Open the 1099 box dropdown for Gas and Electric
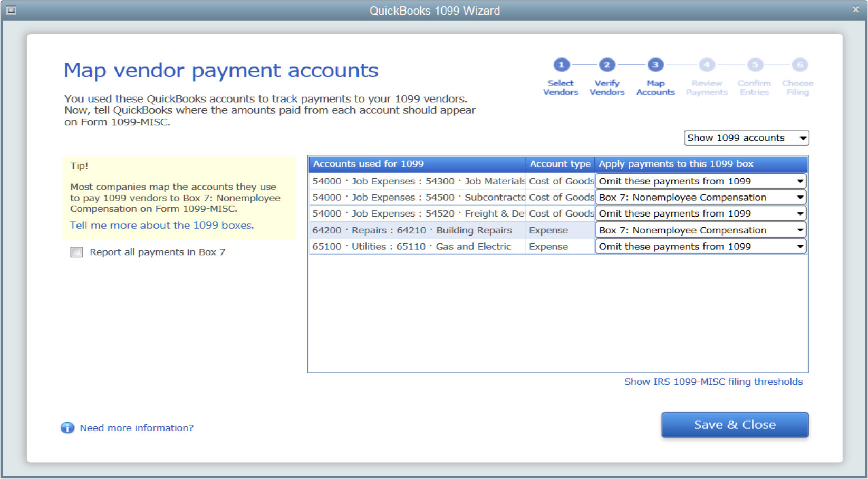This screenshot has width=868, height=479. (701, 246)
